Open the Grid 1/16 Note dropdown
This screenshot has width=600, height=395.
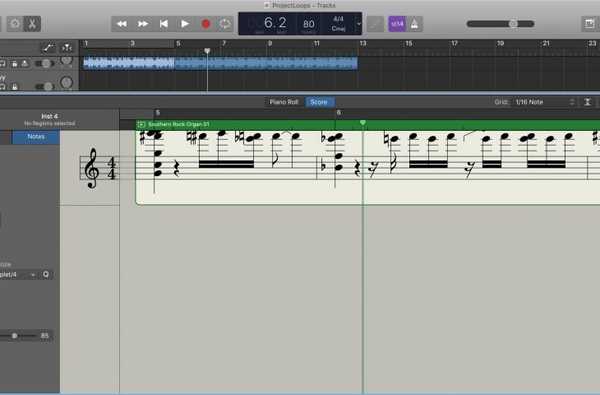pyautogui.click(x=544, y=102)
